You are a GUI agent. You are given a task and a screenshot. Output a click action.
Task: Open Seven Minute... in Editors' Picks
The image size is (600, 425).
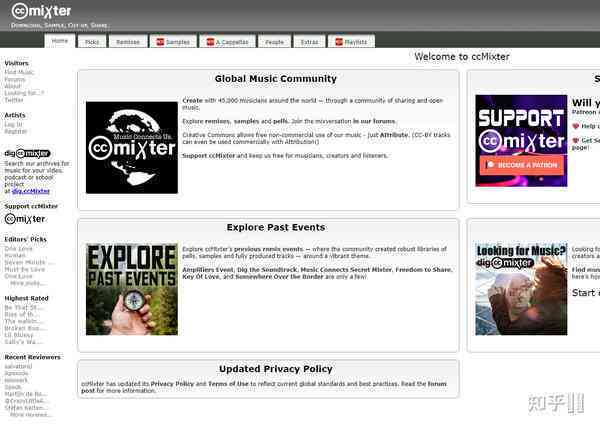pyautogui.click(x=29, y=262)
